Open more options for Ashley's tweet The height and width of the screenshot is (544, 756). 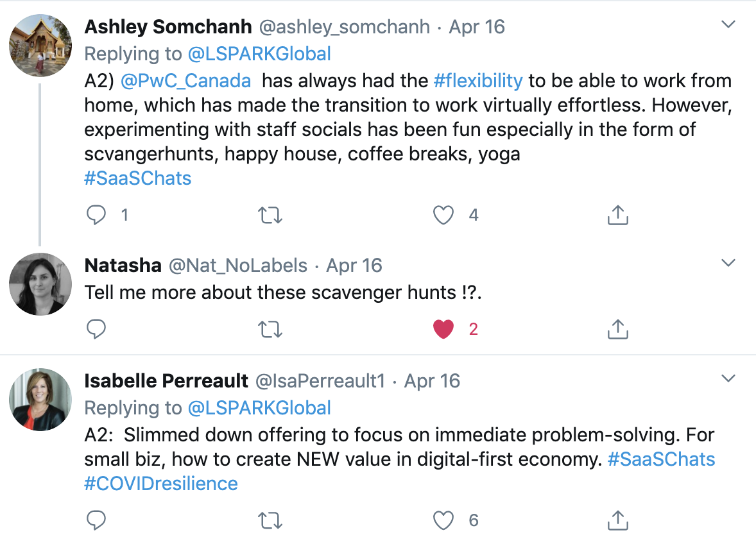coord(728,24)
